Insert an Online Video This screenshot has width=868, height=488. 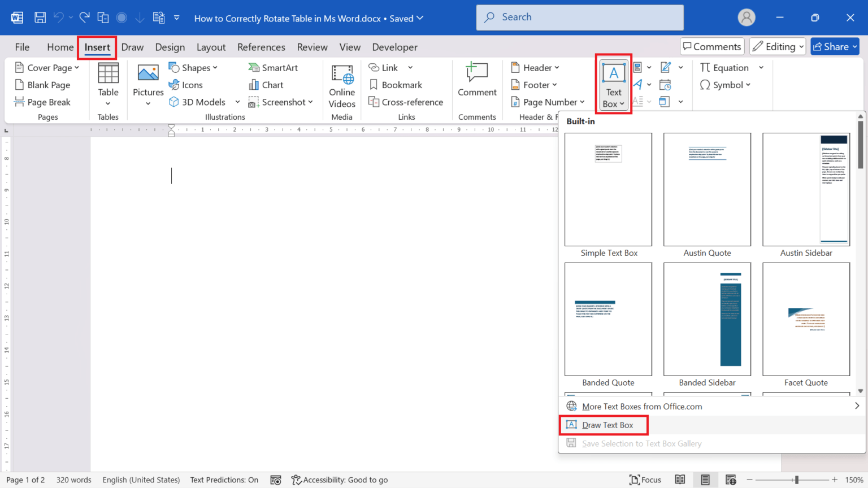(x=341, y=85)
